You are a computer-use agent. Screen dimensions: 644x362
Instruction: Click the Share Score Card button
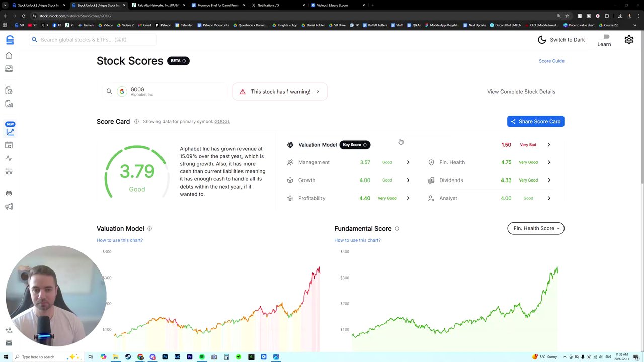pos(536,122)
